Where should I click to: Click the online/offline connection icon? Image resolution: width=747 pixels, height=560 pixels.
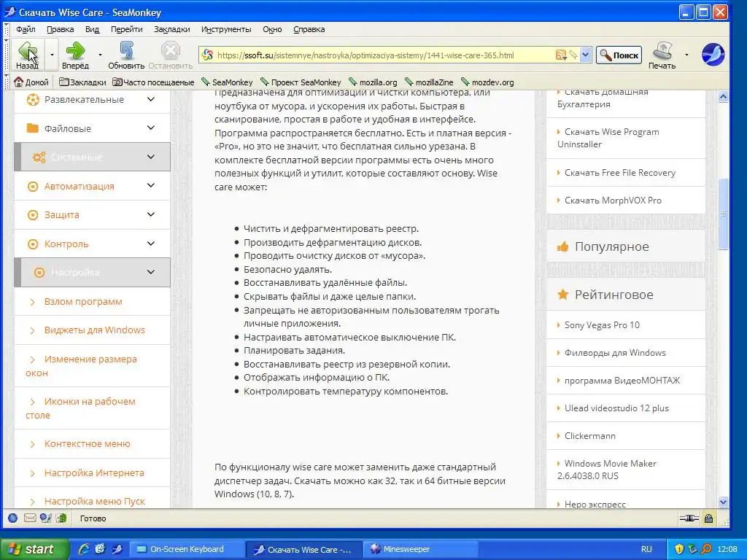(x=689, y=518)
